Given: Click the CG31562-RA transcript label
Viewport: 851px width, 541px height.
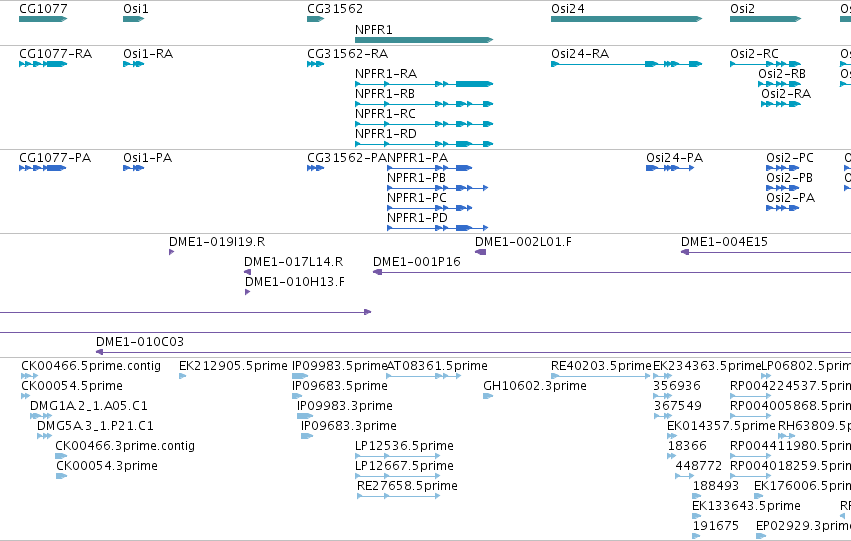Looking at the screenshot, I should (x=347, y=54).
